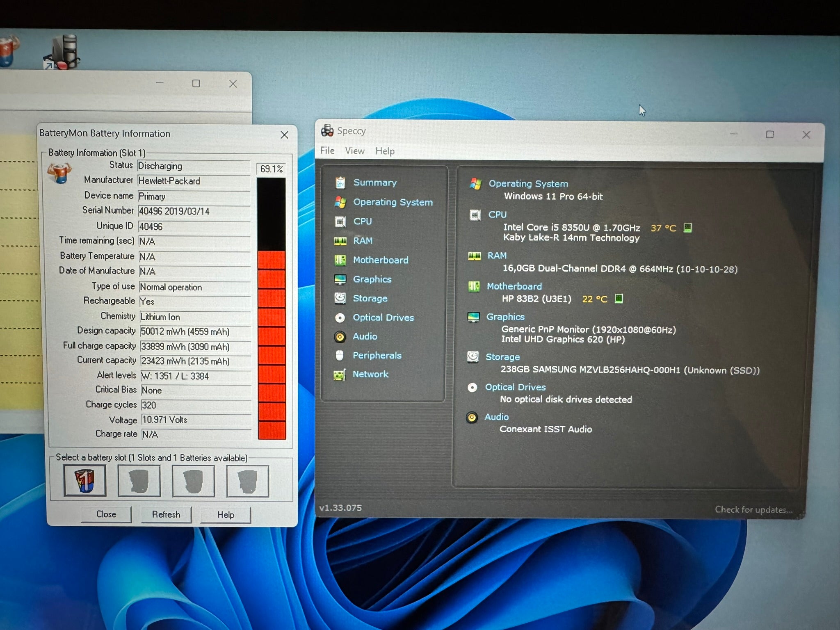
Task: Click the Charge cycles field showing 320
Action: (x=196, y=405)
